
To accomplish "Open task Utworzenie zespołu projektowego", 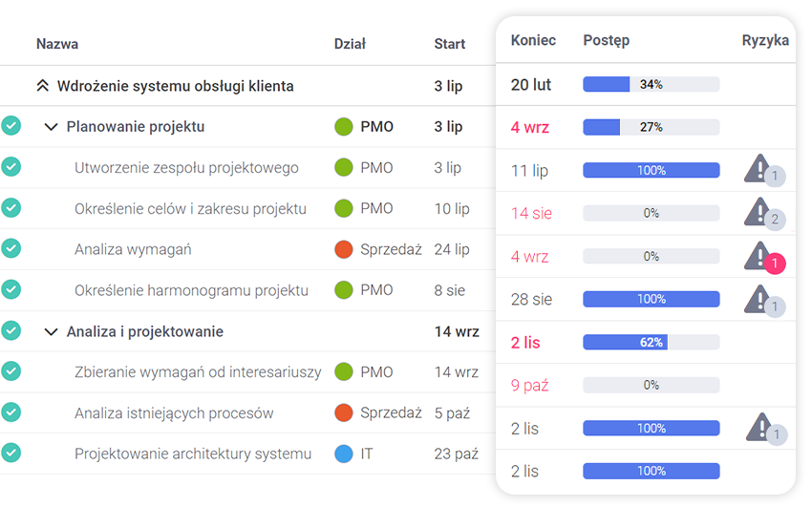I will pos(186,168).
